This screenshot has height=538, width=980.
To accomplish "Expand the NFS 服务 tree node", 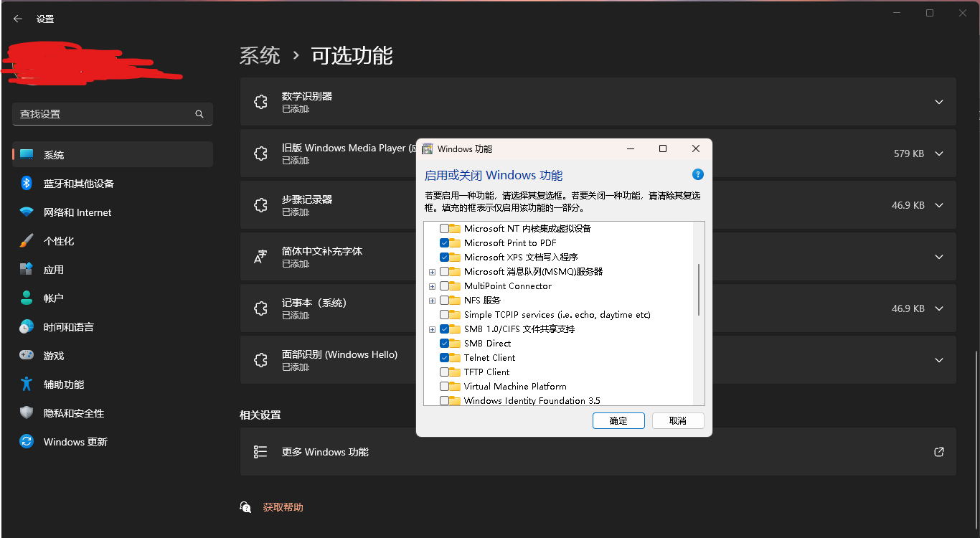I will tap(432, 301).
